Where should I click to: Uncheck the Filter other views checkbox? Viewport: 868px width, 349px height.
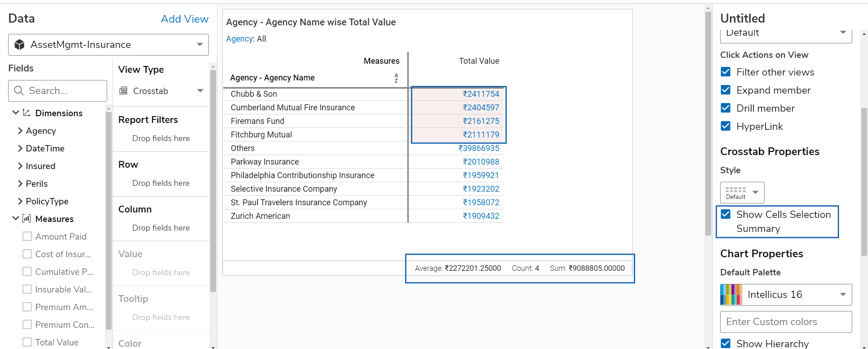[726, 72]
